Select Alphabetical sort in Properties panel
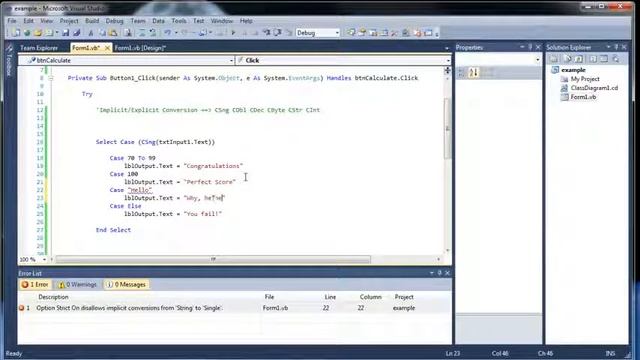 coord(473,73)
